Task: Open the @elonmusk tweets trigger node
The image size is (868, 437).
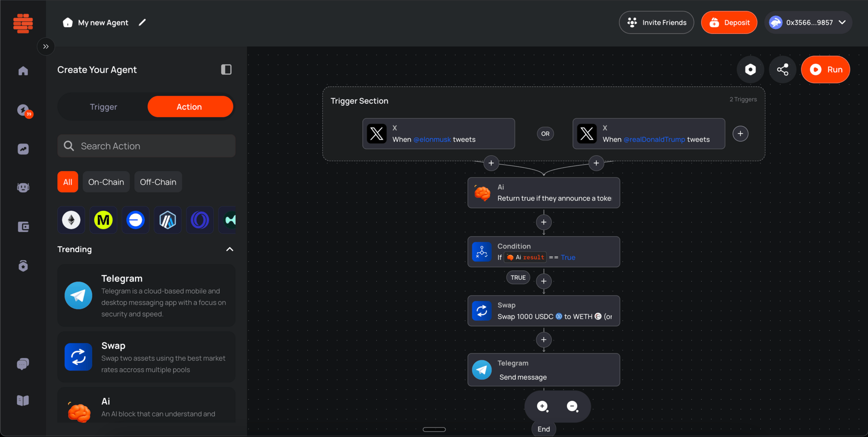Action: 439,134
